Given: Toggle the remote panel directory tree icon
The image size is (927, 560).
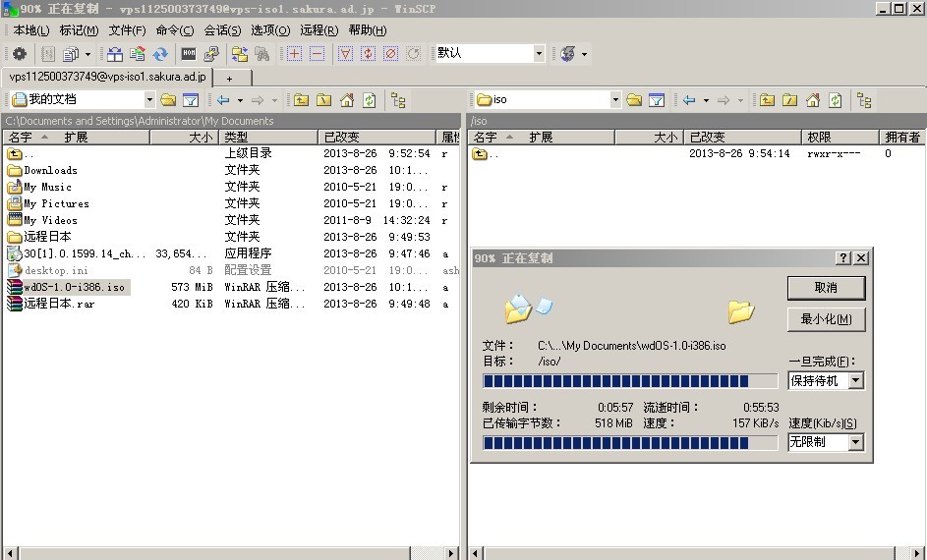Looking at the screenshot, I should [864, 100].
